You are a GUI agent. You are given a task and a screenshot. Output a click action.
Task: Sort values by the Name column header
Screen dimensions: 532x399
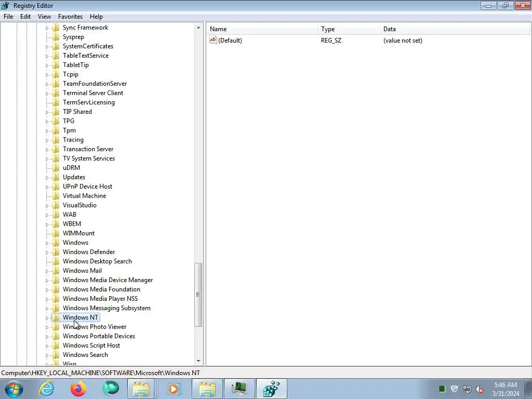[262, 29]
